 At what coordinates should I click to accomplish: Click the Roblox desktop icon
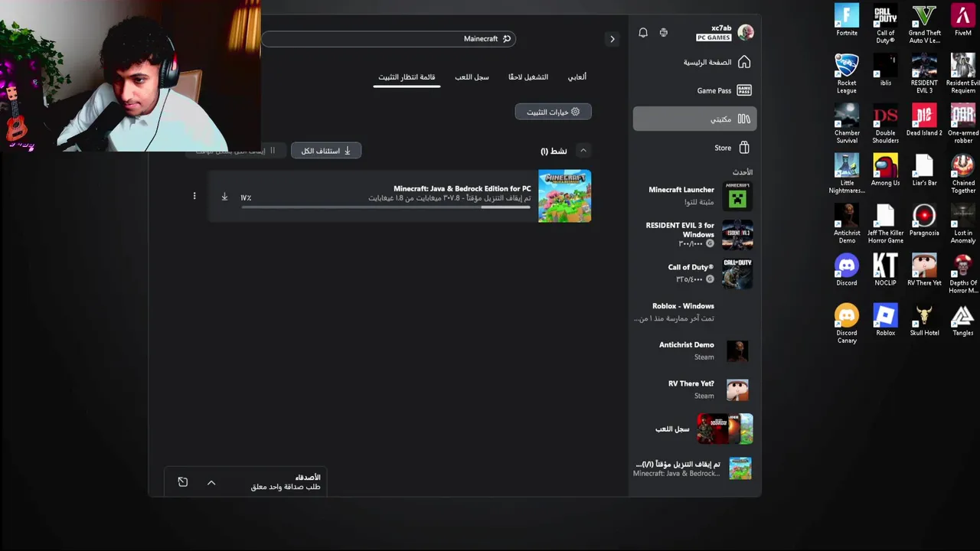pyautogui.click(x=886, y=320)
